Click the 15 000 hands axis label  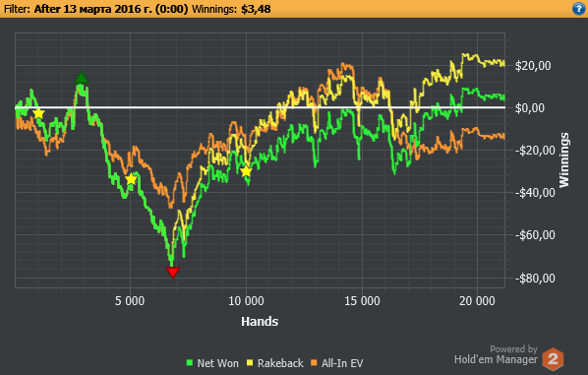point(362,300)
